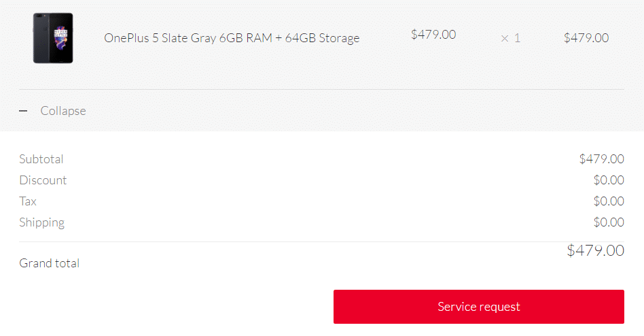This screenshot has width=644, height=336.
Task: Click the item line total $479.00
Action: (586, 38)
